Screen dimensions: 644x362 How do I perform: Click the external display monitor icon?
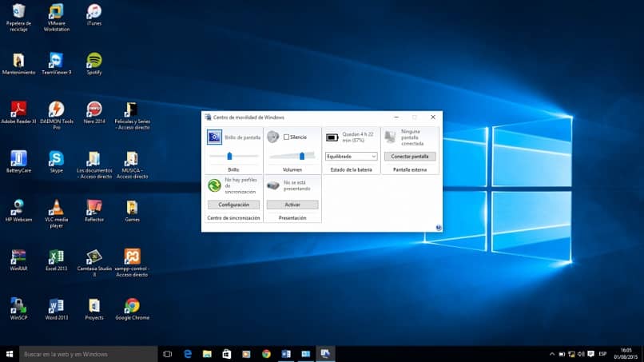[x=391, y=137]
